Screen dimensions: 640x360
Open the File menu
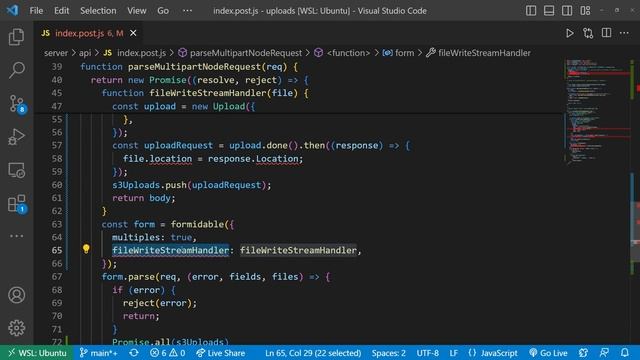[36, 11]
